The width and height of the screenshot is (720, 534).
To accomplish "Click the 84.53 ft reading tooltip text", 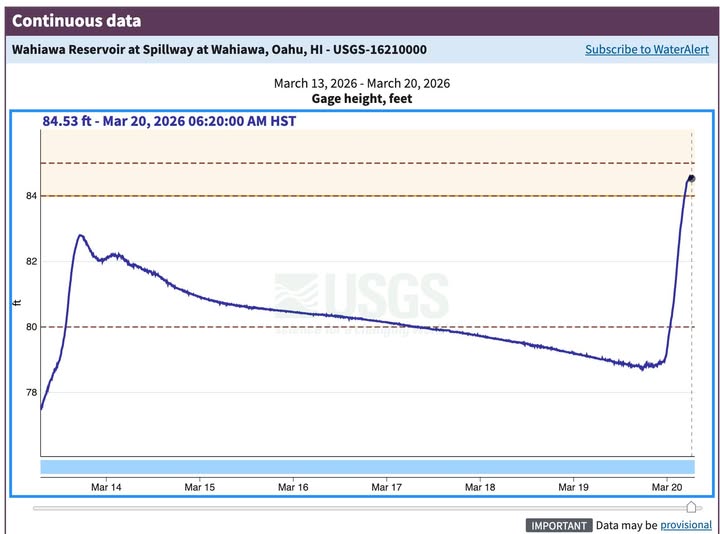I will pos(169,121).
